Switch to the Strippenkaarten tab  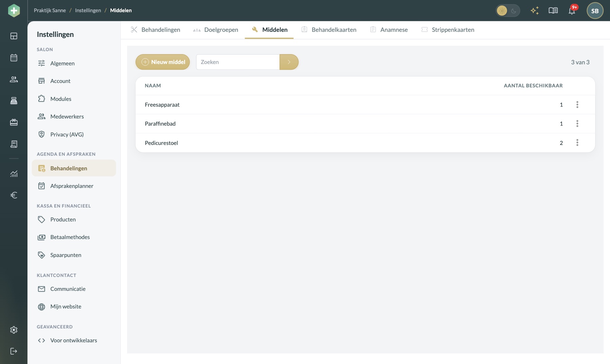pyautogui.click(x=448, y=30)
